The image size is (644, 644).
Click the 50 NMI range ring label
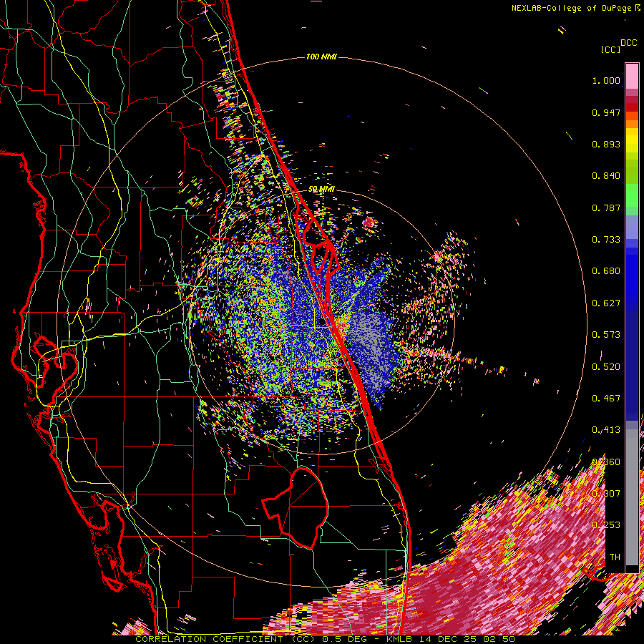point(321,189)
